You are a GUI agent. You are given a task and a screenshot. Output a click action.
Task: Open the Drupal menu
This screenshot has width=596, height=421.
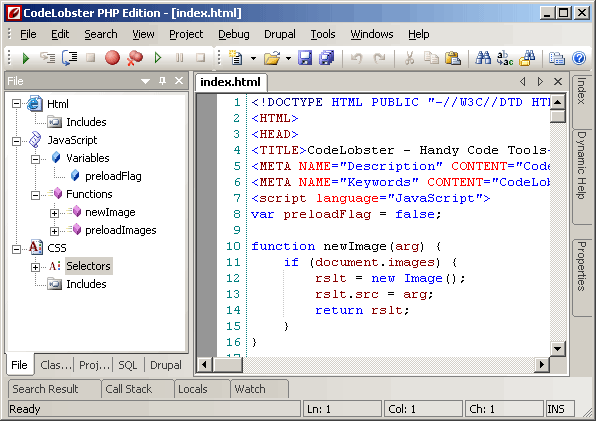pos(280,34)
